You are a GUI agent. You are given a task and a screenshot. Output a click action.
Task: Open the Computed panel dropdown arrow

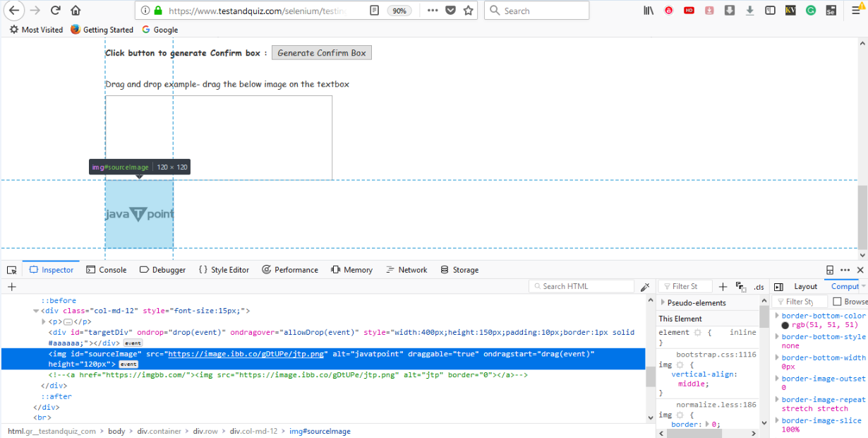(x=863, y=286)
